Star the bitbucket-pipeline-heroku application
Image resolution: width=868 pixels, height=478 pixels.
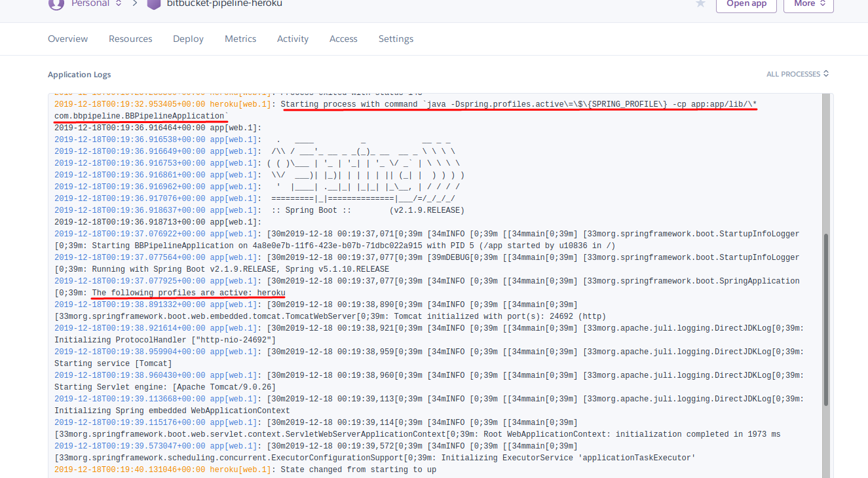[700, 4]
